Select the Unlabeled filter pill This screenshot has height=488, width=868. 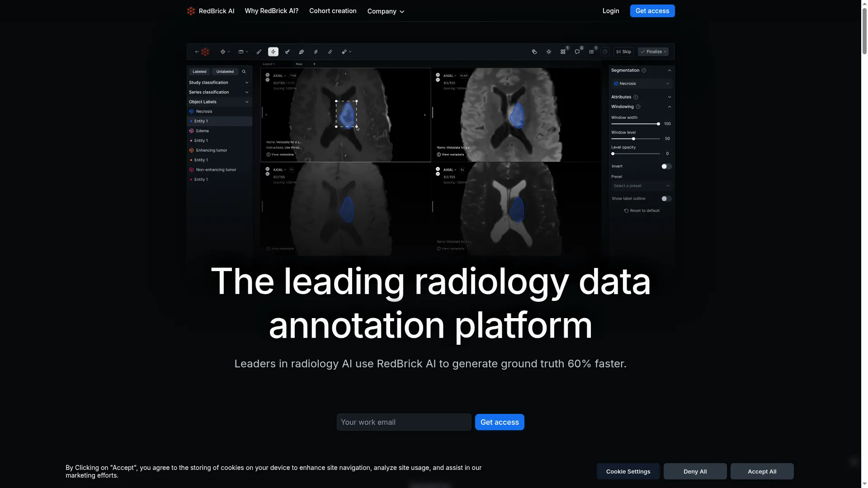pyautogui.click(x=225, y=71)
